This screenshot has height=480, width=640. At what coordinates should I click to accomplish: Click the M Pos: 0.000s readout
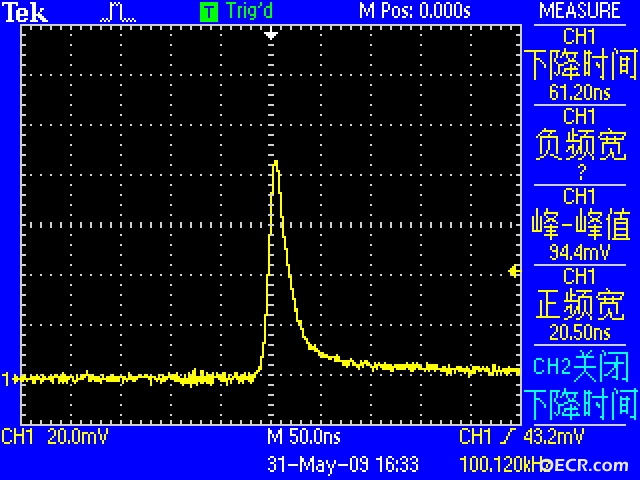pos(414,11)
